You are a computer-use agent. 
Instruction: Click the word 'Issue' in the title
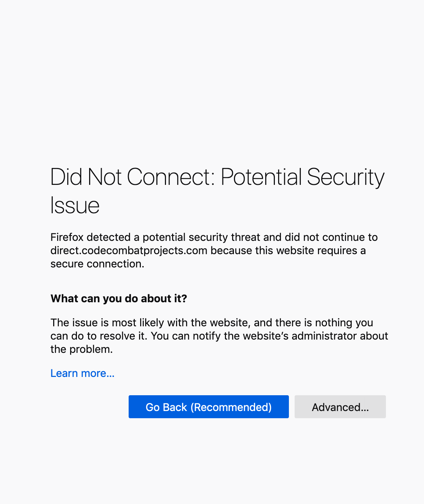point(75,205)
